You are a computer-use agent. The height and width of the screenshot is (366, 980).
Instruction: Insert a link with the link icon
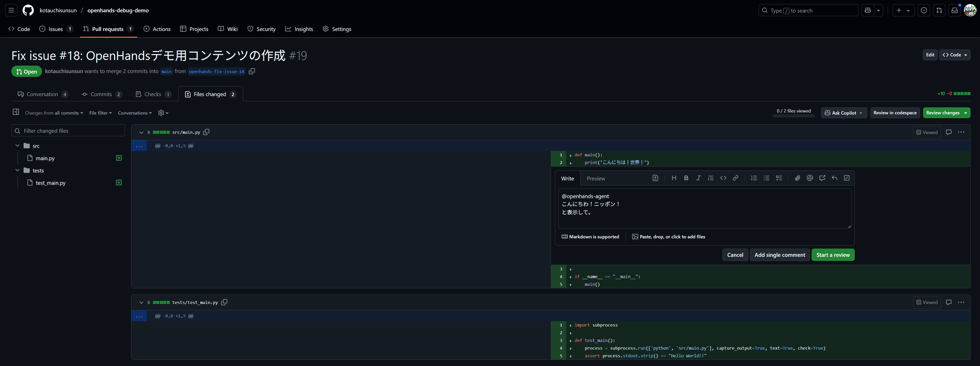click(735, 178)
